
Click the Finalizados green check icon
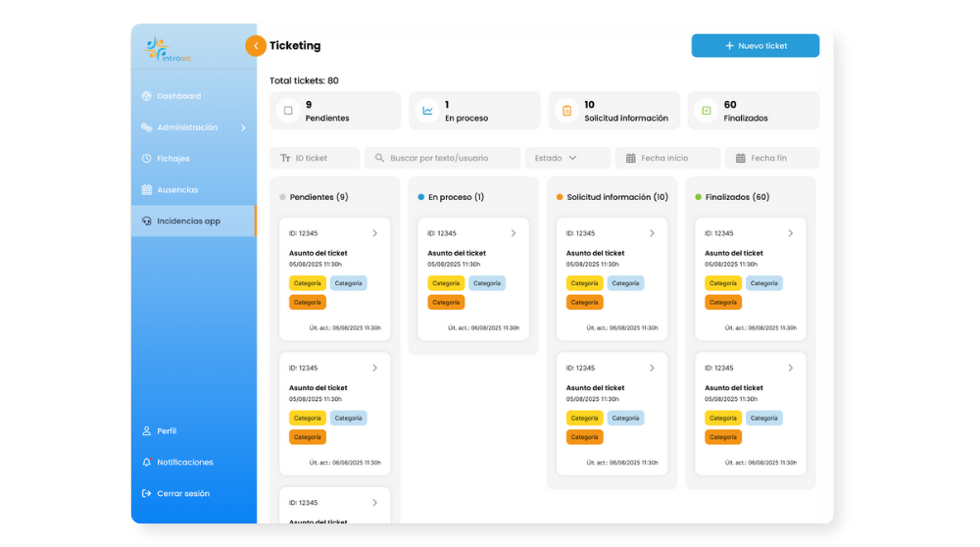[x=707, y=111]
